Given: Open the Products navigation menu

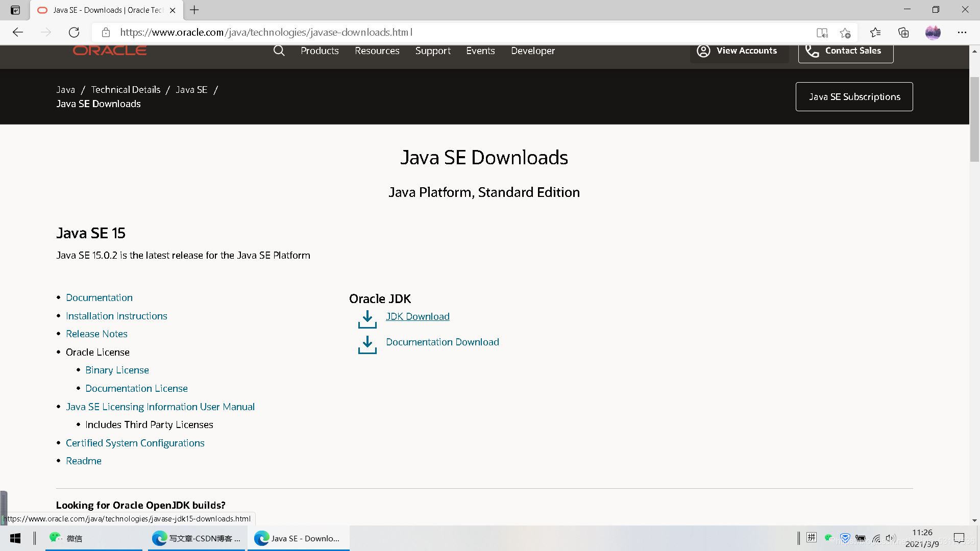Looking at the screenshot, I should [320, 51].
